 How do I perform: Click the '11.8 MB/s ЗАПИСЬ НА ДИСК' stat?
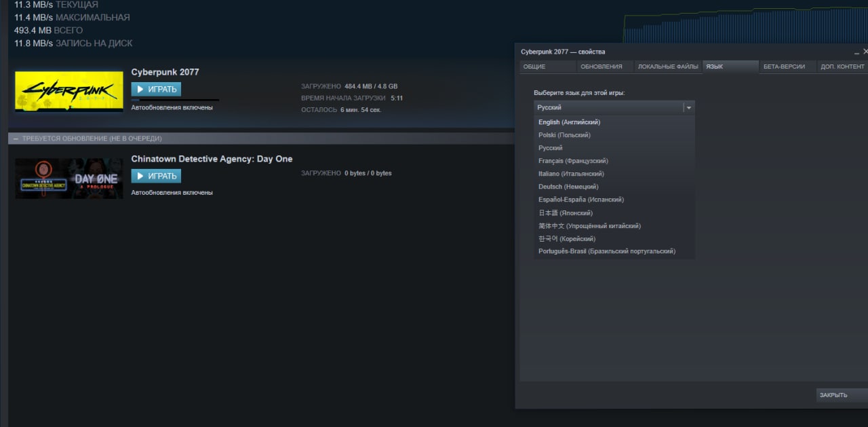[73, 43]
